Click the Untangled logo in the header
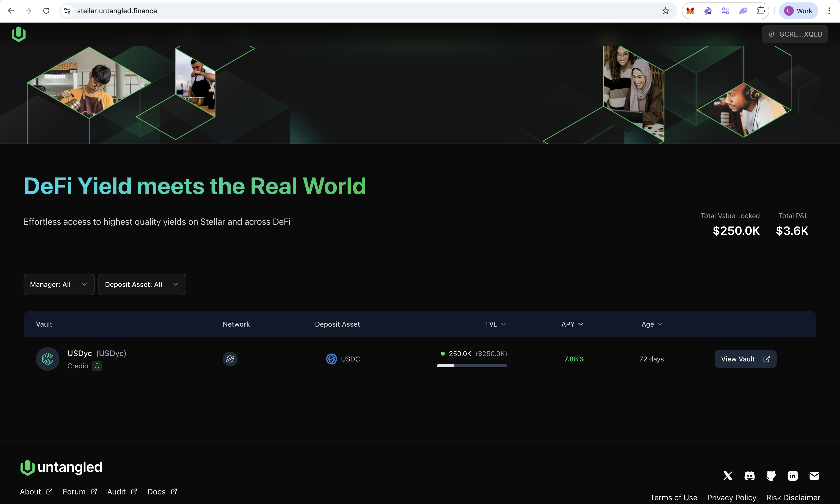840x504 pixels. click(19, 34)
